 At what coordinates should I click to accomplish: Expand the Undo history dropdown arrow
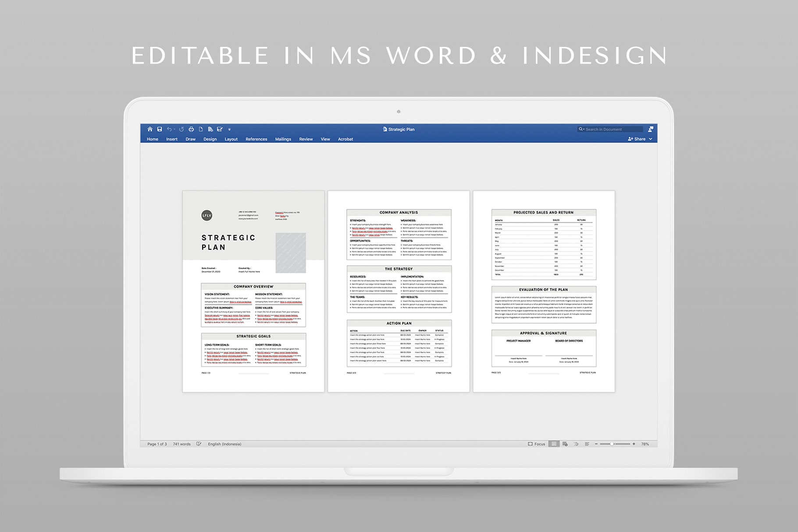175,129
